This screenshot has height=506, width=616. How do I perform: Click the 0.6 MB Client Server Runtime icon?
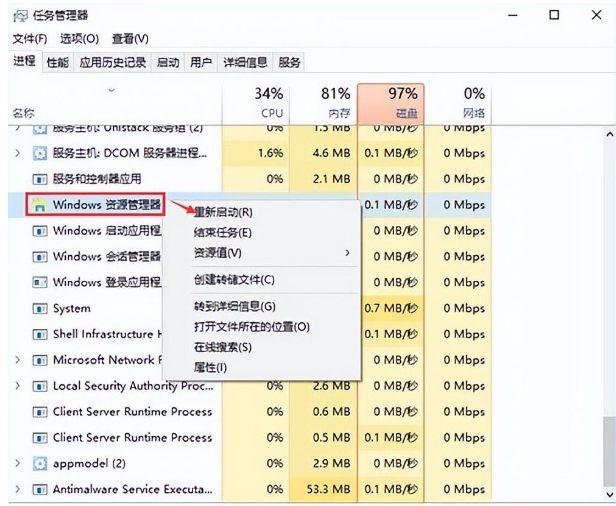tap(40, 412)
